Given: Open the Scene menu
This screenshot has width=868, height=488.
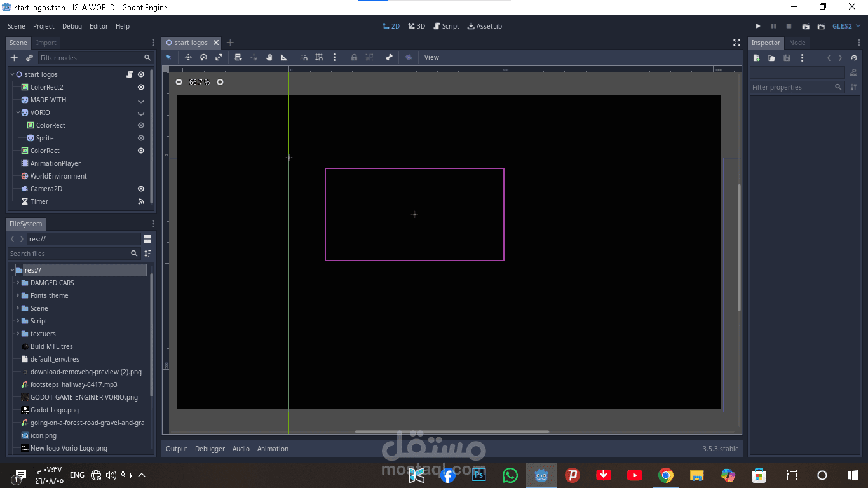Looking at the screenshot, I should pyautogui.click(x=17, y=26).
